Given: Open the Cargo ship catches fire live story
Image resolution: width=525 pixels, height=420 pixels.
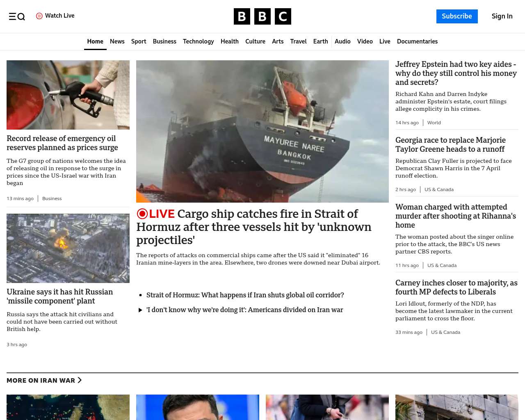Looking at the screenshot, I should tap(254, 227).
